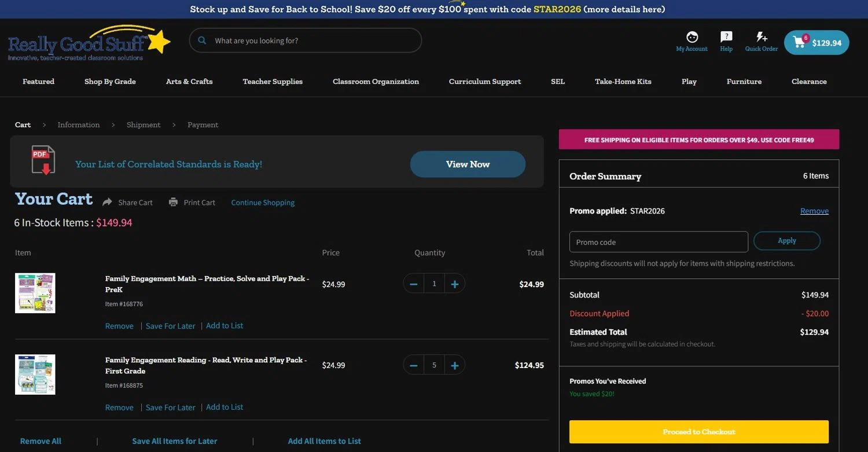Open Classroom Organization menu

point(376,82)
